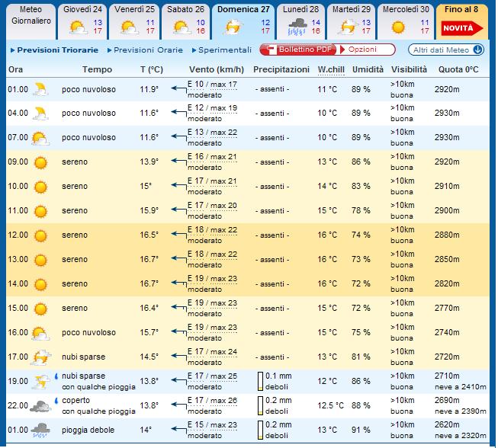Image resolution: width=498 pixels, height=448 pixels.
Task: Click the sun icon in the 09.00 row
Action: click(x=40, y=162)
